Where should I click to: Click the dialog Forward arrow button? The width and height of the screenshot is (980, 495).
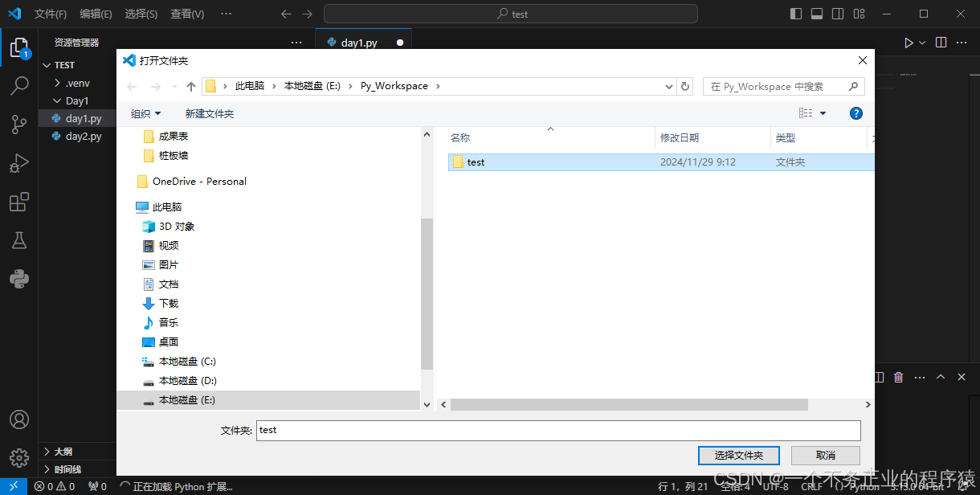pos(156,86)
